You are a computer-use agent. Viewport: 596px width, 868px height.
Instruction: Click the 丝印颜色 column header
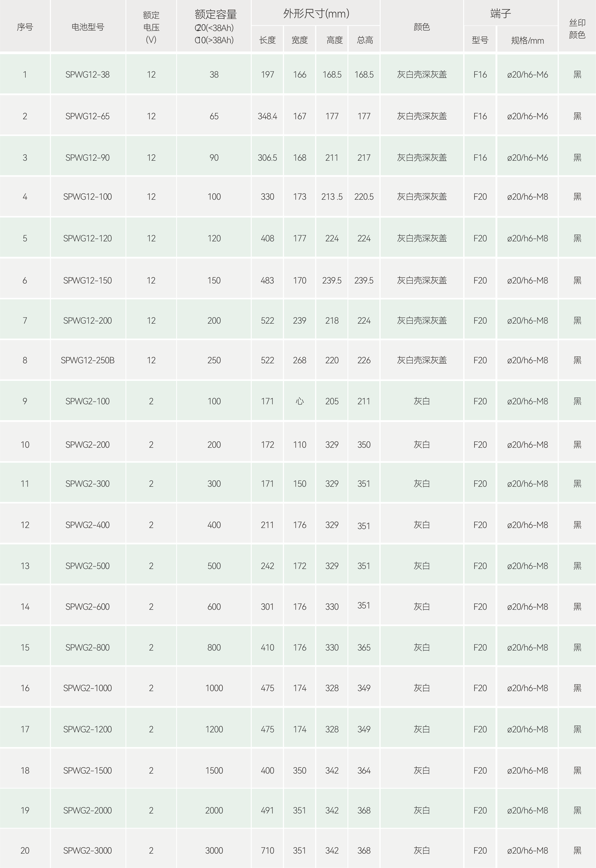[577, 29]
